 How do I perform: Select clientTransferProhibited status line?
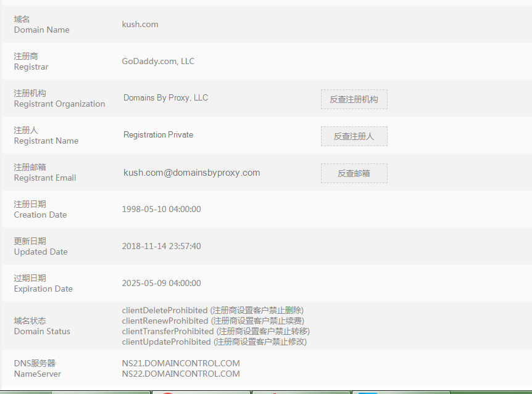pyautogui.click(x=216, y=331)
